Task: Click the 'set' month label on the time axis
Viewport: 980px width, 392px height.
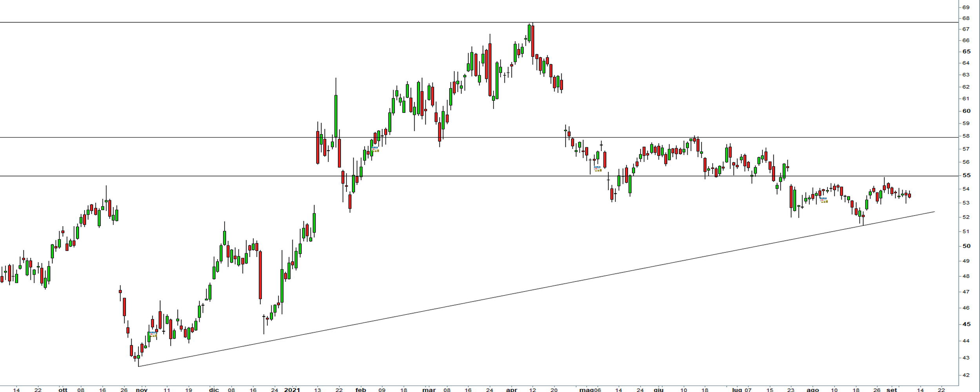Action: tap(891, 390)
